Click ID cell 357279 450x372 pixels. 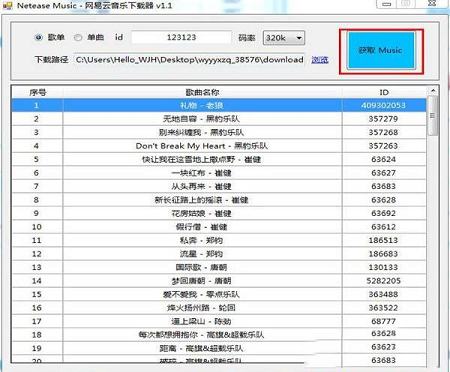click(x=384, y=119)
